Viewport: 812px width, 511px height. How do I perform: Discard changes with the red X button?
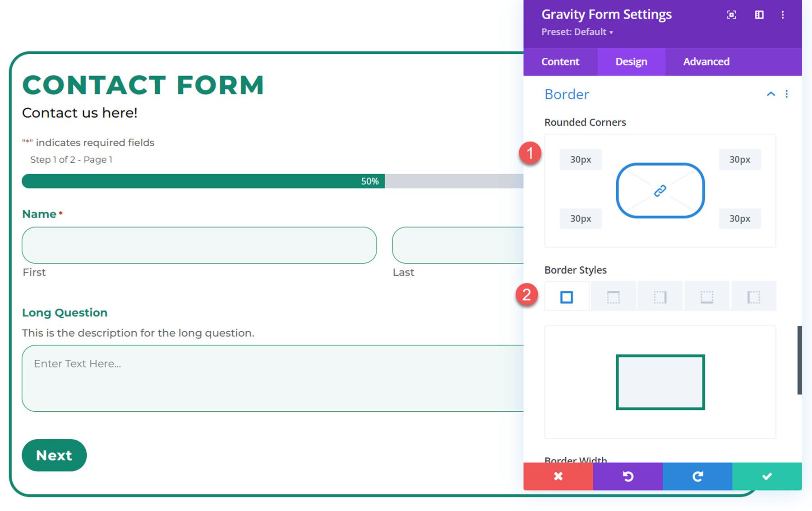(x=558, y=476)
